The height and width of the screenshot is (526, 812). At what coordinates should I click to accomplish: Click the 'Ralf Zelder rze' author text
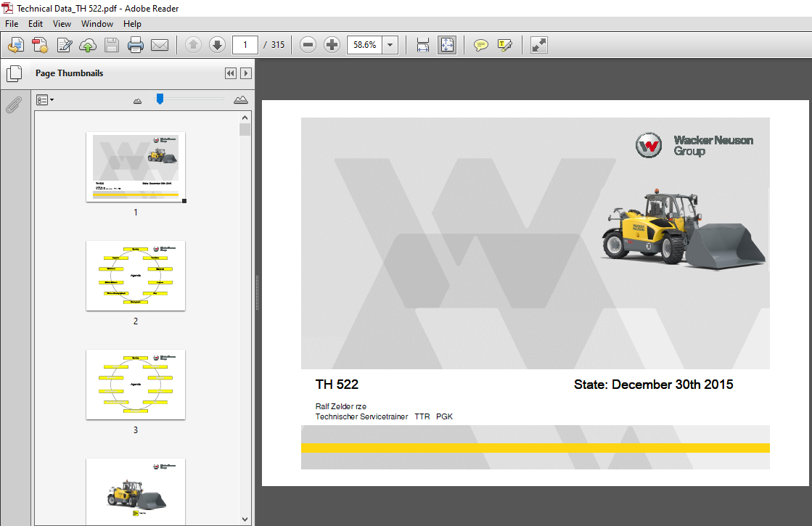click(x=341, y=406)
